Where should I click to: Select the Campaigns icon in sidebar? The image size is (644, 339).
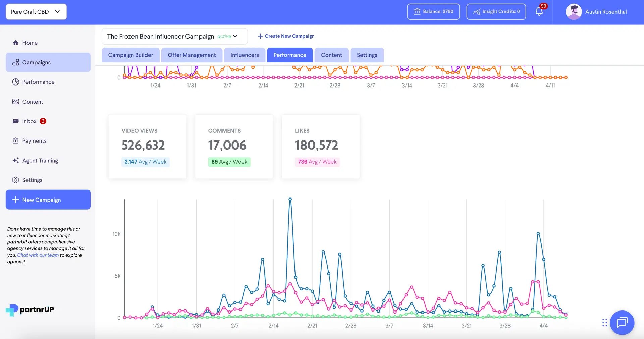pos(16,62)
